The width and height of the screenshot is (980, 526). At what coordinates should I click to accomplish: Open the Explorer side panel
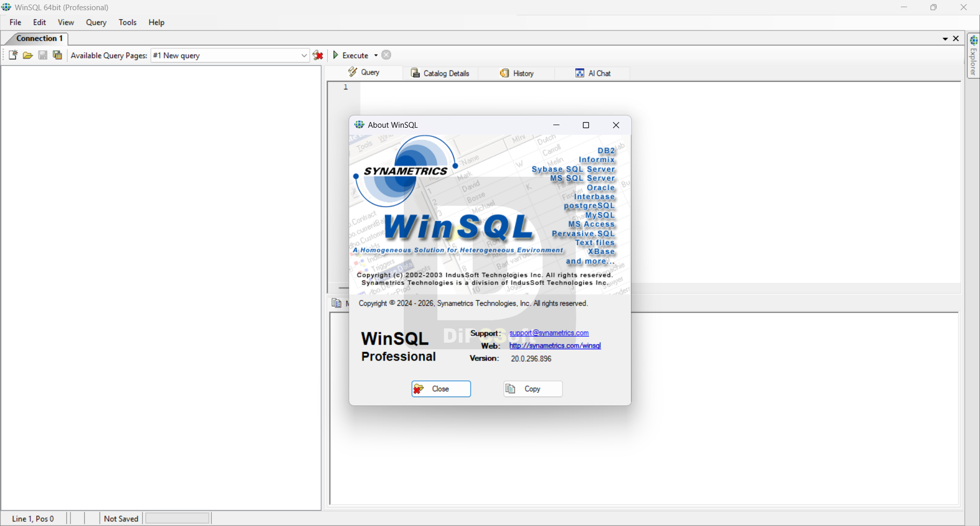coord(973,56)
